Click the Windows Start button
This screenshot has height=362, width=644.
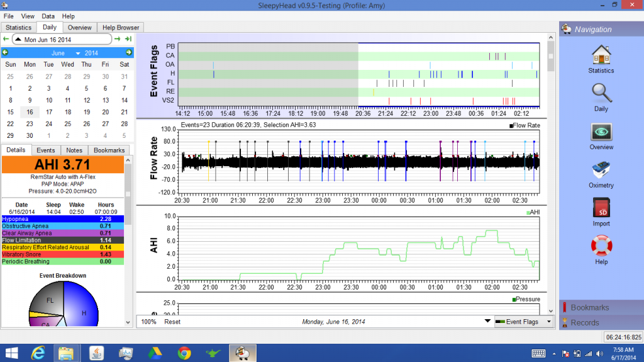(x=11, y=353)
